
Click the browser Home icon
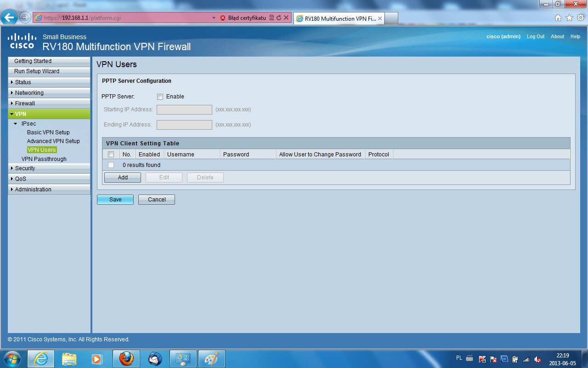tap(558, 18)
